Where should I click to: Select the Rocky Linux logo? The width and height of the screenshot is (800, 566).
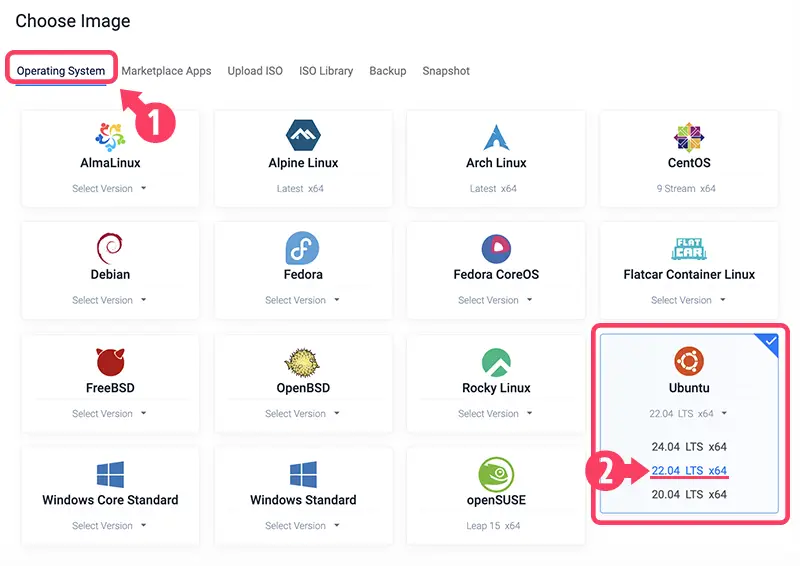[496, 362]
